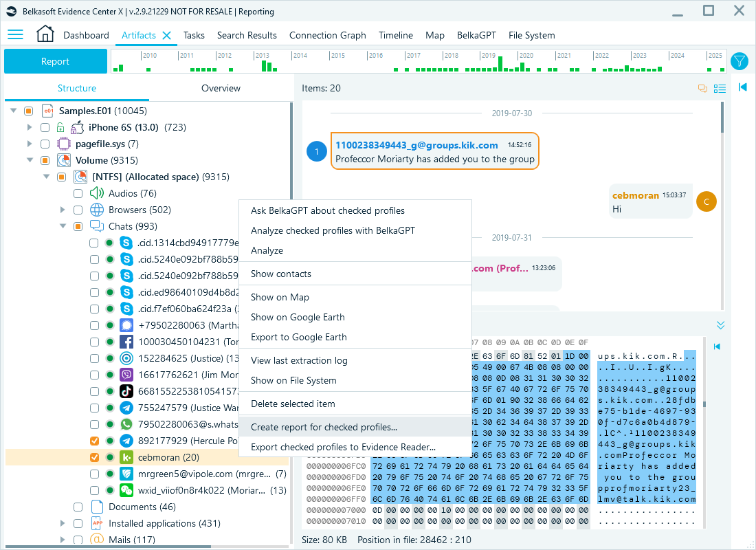Image resolution: width=756 pixels, height=550 pixels.
Task: Collapse the right side panel arrow
Action: 742,87
